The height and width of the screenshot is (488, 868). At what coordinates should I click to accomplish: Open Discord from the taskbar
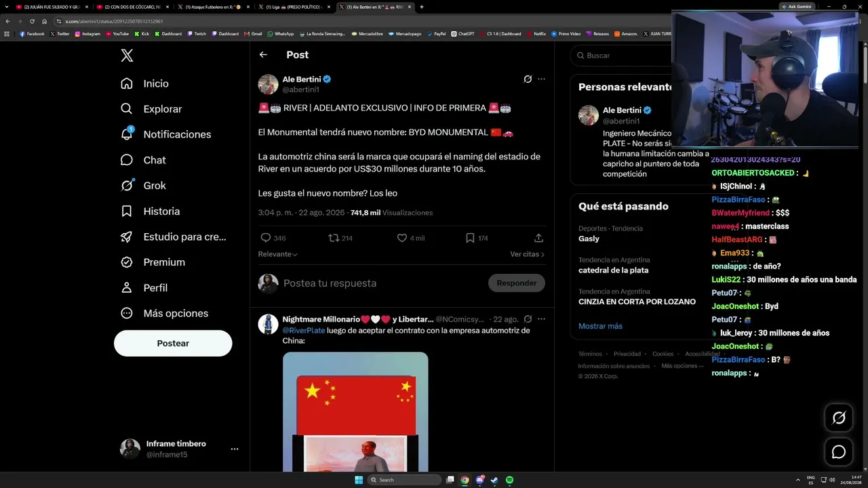coord(480,480)
